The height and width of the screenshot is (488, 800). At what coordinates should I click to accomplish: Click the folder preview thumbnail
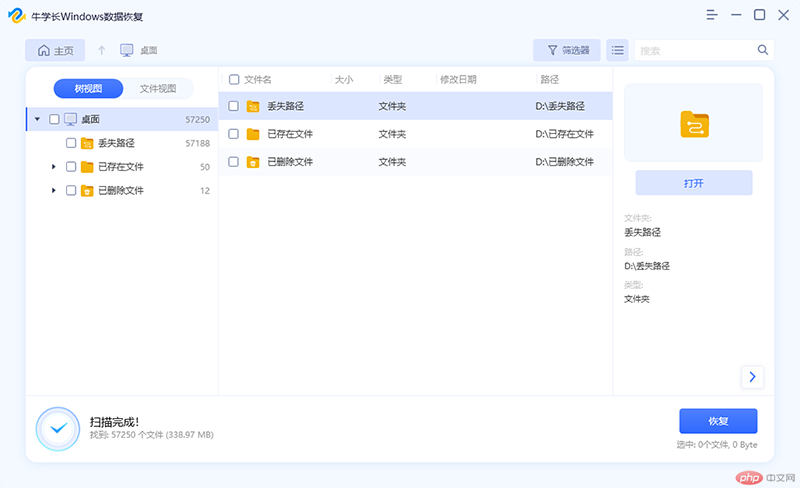[693, 123]
